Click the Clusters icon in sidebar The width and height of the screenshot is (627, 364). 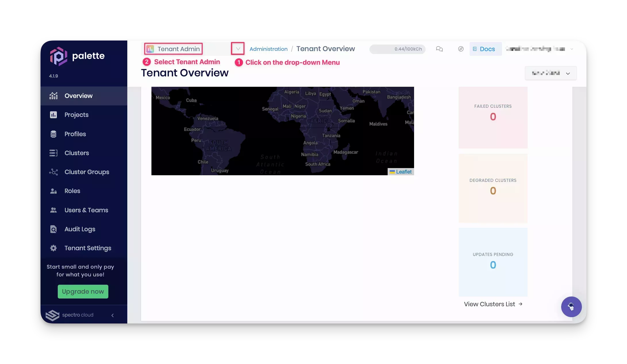click(53, 153)
